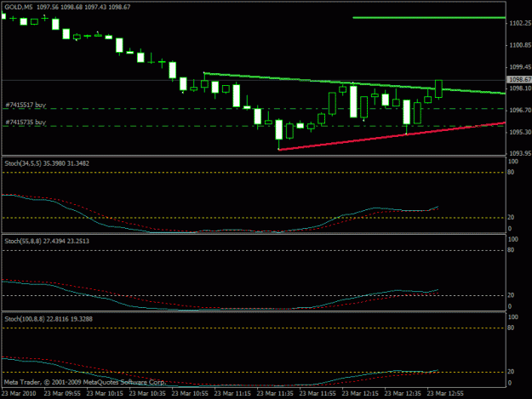Click the 1093.95 price scale label
The height and width of the screenshot is (399, 532).
coord(520,154)
